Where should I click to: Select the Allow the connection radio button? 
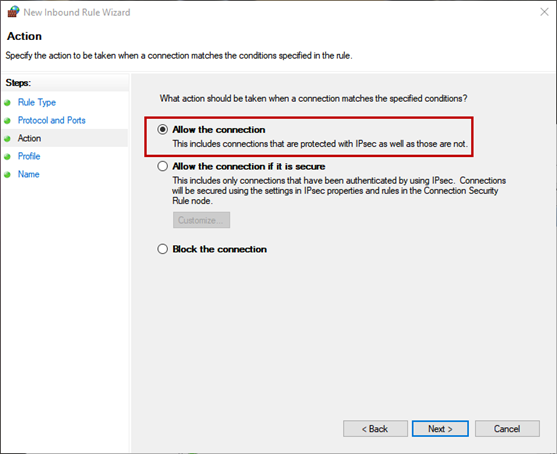[x=162, y=130]
